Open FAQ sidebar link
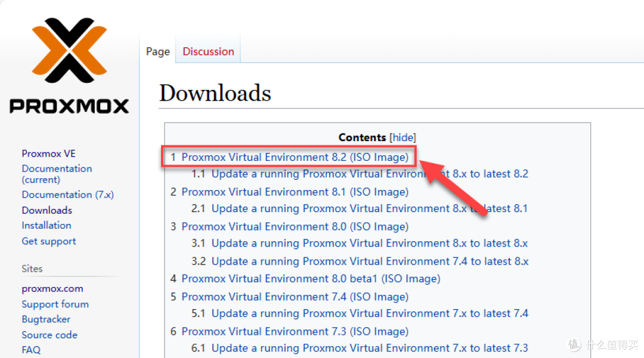Image resolution: width=644 pixels, height=358 pixels. [x=31, y=350]
